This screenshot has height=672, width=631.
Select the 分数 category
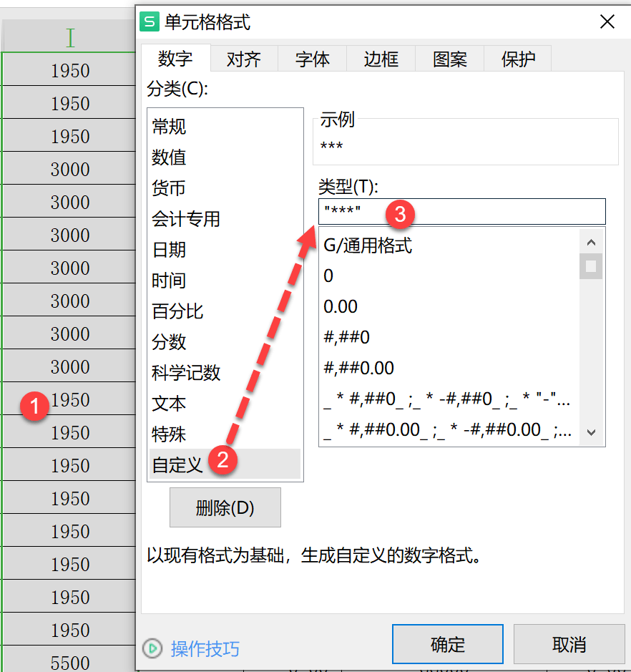225,342
